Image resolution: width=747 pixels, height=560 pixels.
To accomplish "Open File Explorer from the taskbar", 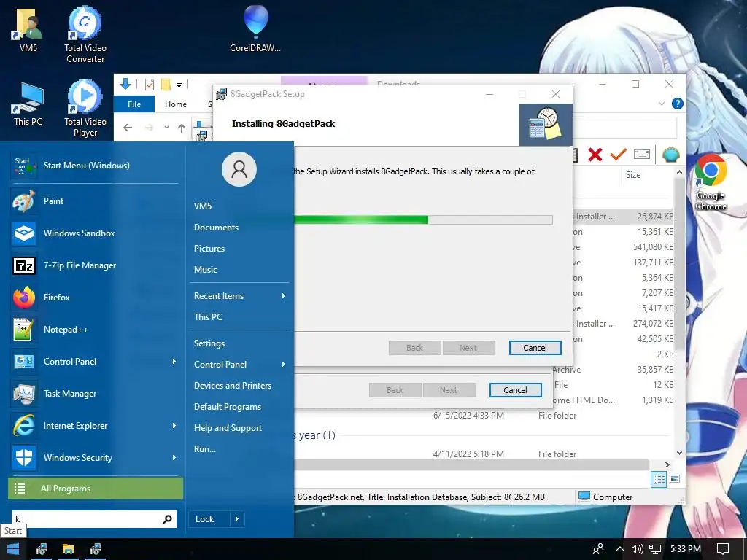I will (x=69, y=550).
